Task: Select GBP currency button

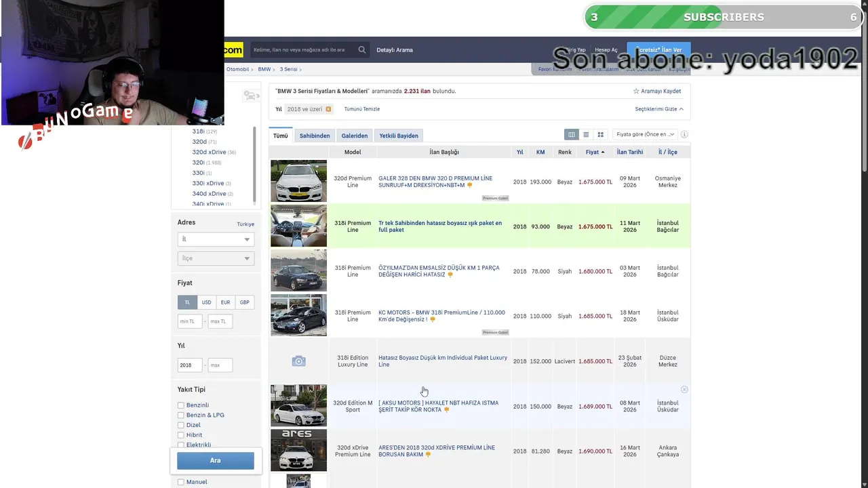Action: tap(244, 302)
